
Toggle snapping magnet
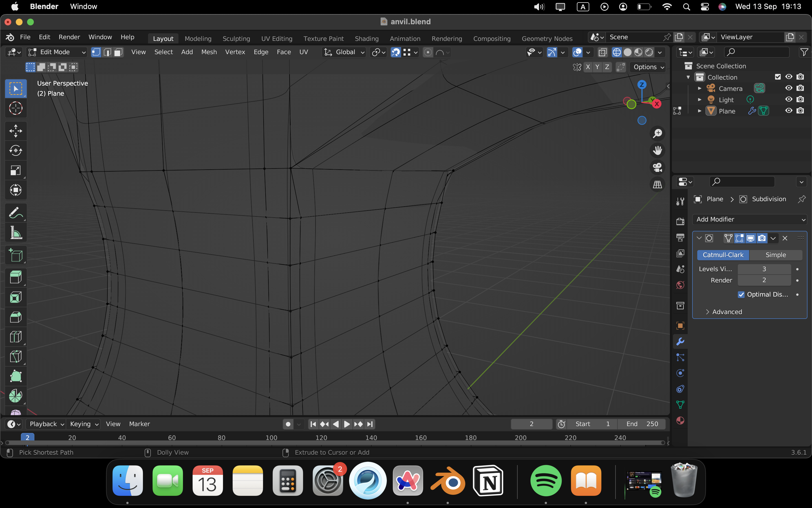pyautogui.click(x=396, y=52)
